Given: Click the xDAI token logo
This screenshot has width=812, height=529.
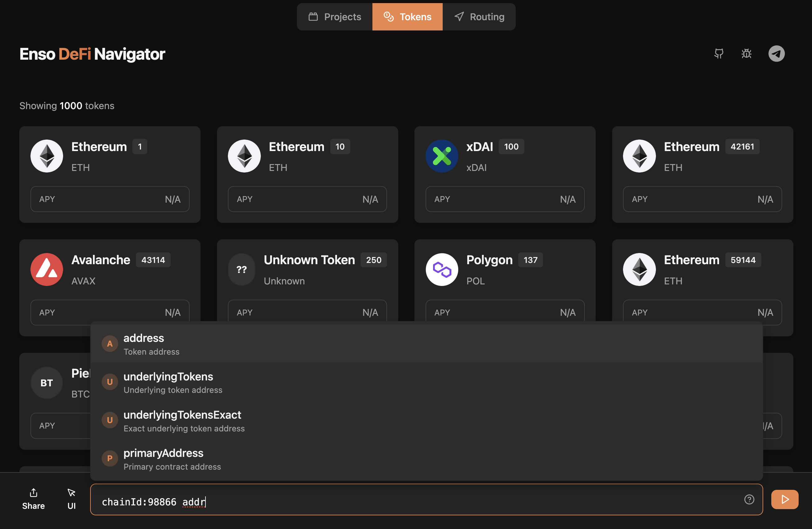Looking at the screenshot, I should 441,156.
